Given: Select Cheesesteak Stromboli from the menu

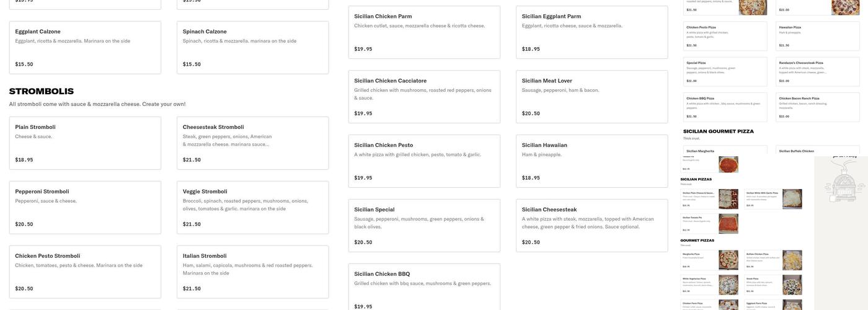Looking at the screenshot, I should click(x=252, y=143).
